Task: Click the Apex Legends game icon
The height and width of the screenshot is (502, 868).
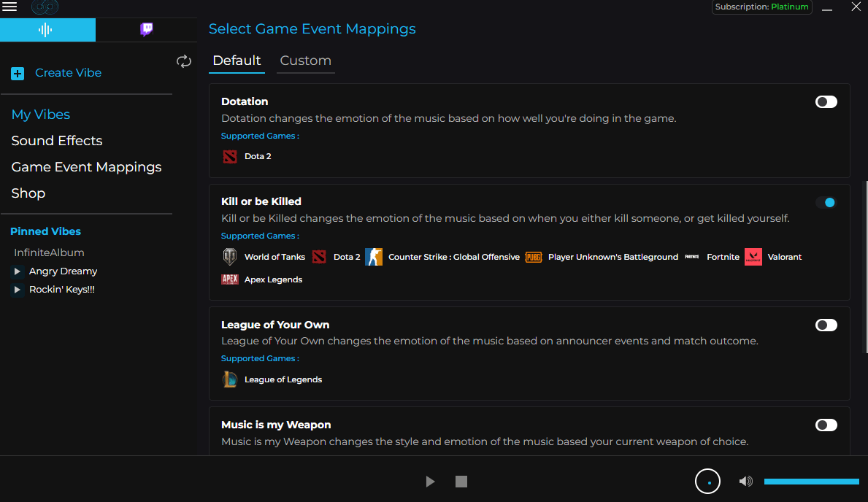Action: tap(230, 279)
